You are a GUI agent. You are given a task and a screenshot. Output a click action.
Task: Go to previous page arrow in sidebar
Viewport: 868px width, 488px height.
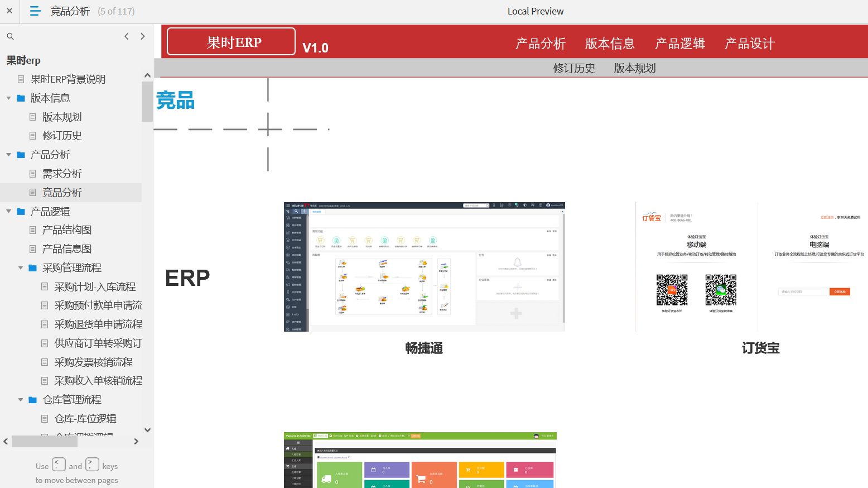click(127, 36)
